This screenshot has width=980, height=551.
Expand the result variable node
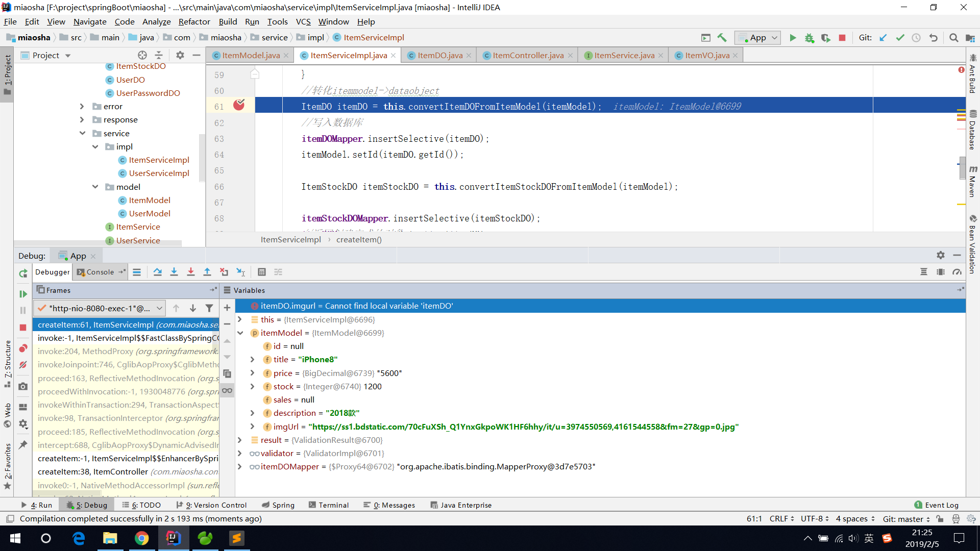click(239, 440)
